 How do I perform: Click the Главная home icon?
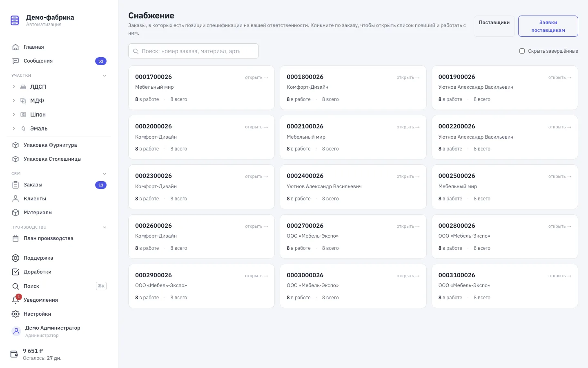coord(16,47)
